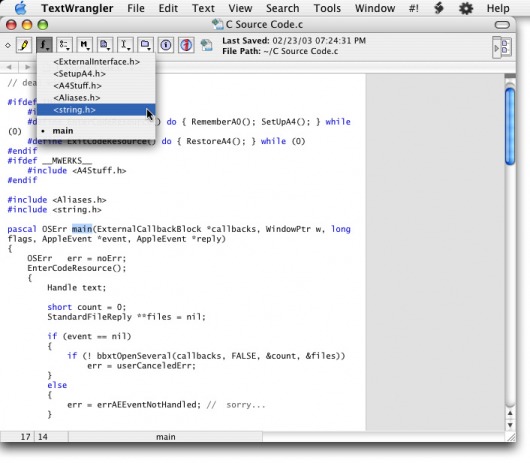530x463 pixels.
Task: Open the Search menu
Action: click(x=283, y=8)
